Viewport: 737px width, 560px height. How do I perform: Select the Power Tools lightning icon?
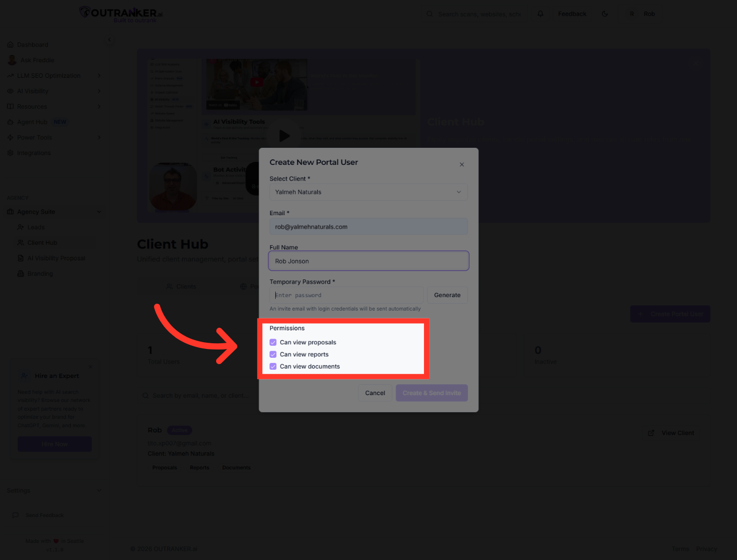11,137
